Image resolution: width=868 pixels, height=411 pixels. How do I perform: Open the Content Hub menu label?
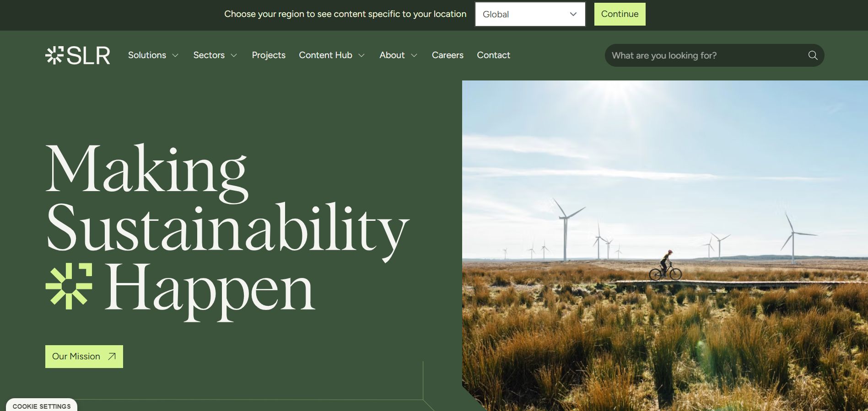click(325, 55)
